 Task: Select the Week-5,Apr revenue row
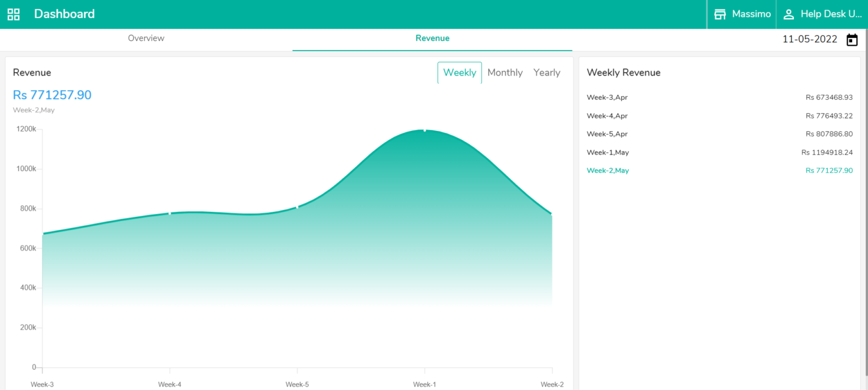719,134
